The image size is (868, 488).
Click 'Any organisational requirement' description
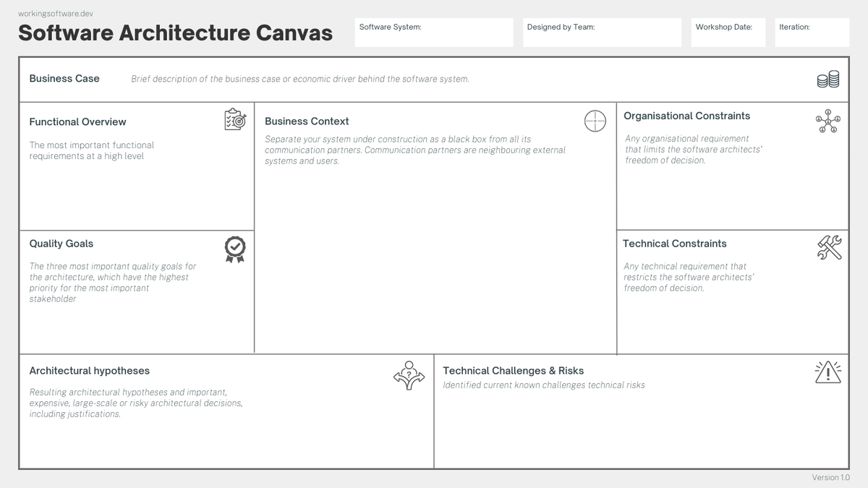coord(694,149)
